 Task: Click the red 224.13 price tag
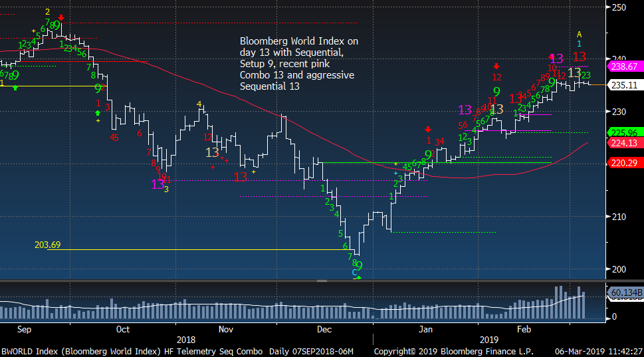coord(625,143)
